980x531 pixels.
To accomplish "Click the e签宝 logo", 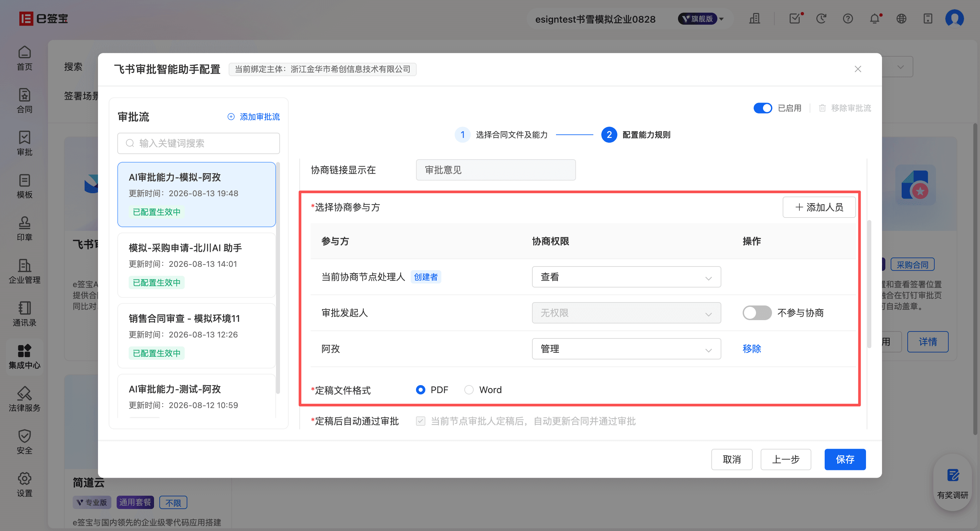I will click(43, 18).
